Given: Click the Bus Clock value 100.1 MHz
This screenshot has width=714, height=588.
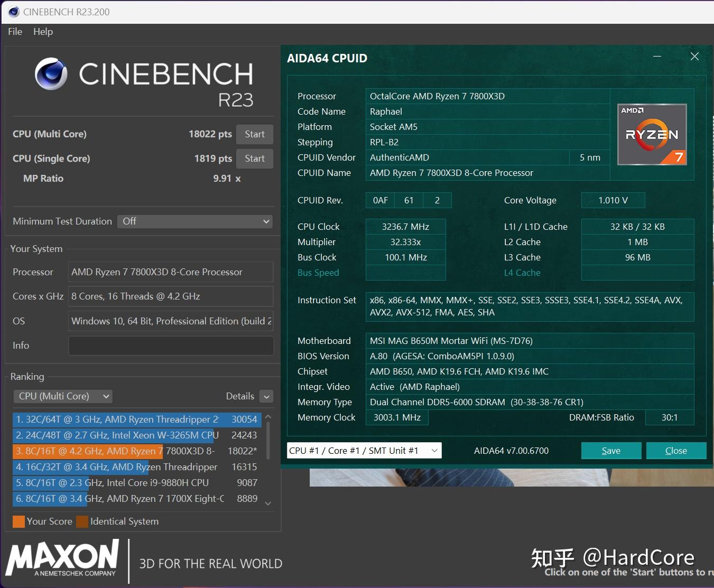Looking at the screenshot, I should (406, 257).
